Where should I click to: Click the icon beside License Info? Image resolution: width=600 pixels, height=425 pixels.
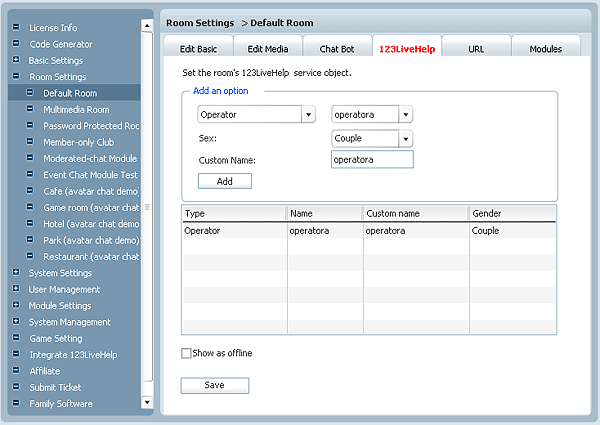click(x=16, y=28)
